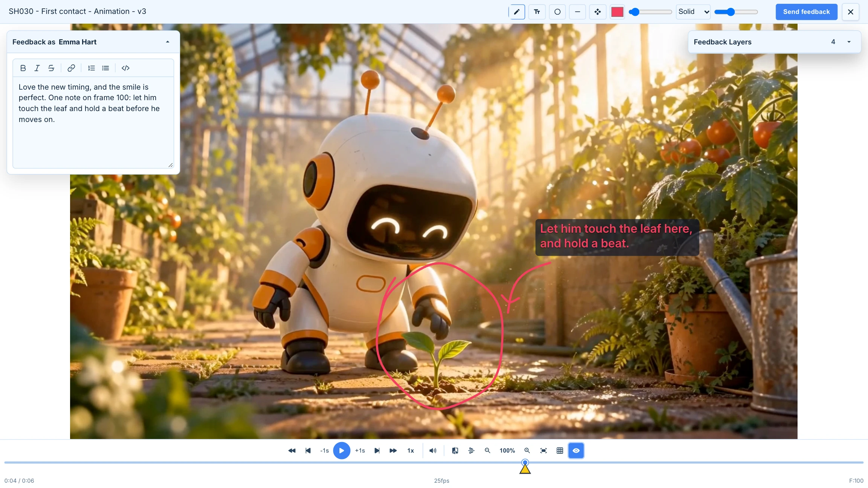Adjust the stroke width slider
Screen dimensions: 868x488
coord(650,12)
